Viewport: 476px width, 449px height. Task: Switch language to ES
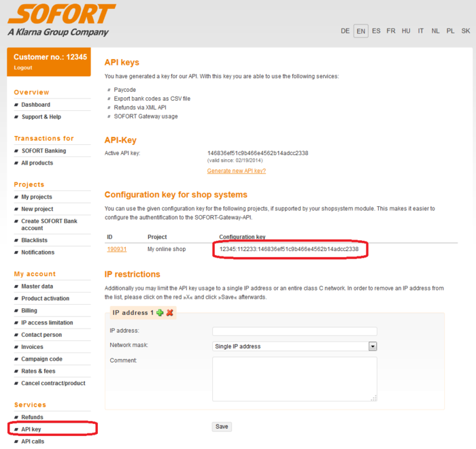coord(376,31)
